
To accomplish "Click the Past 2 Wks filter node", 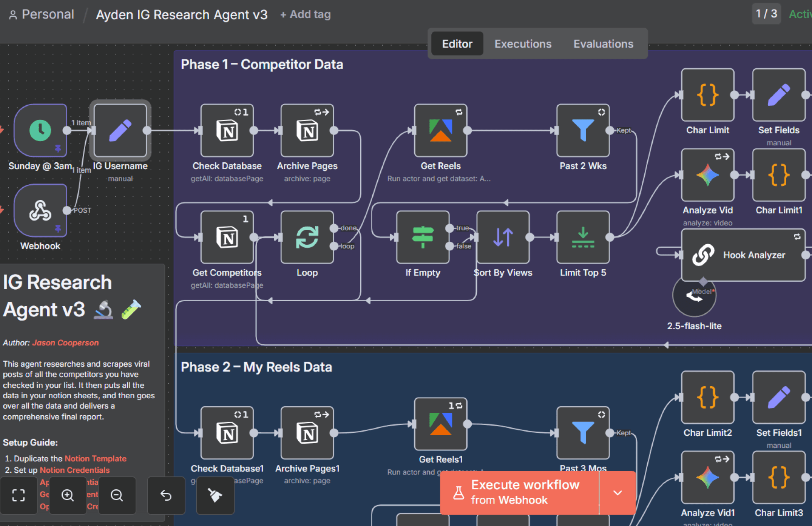I will click(x=583, y=130).
